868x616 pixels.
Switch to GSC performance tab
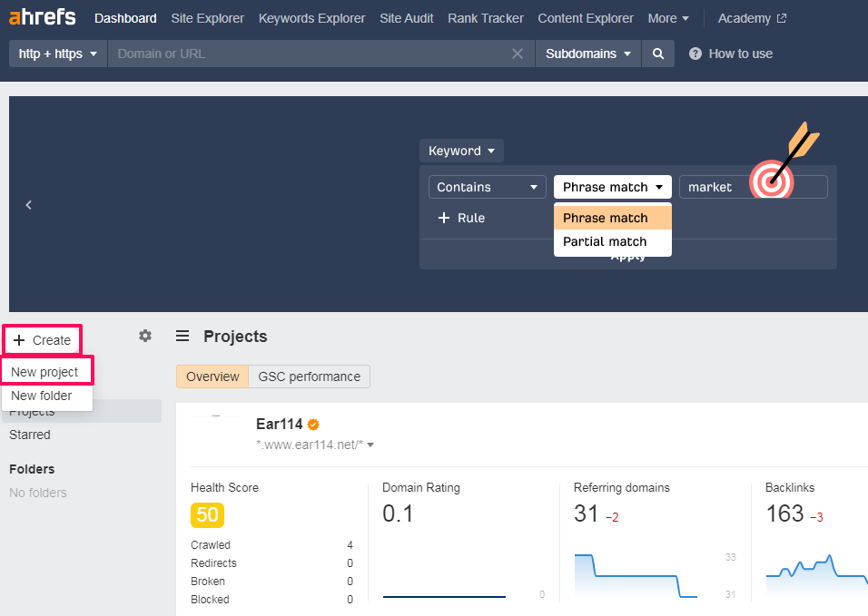click(x=309, y=376)
